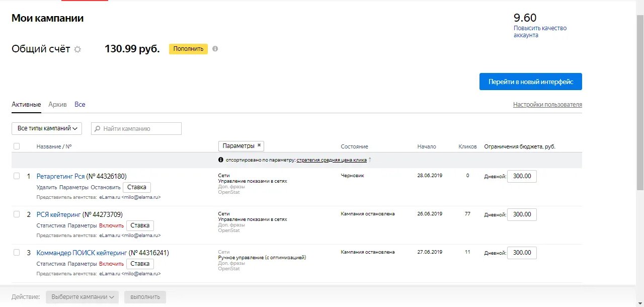Screen dimensions: 644x307
Task: Open Настройки пользователя link
Action: coord(547,105)
